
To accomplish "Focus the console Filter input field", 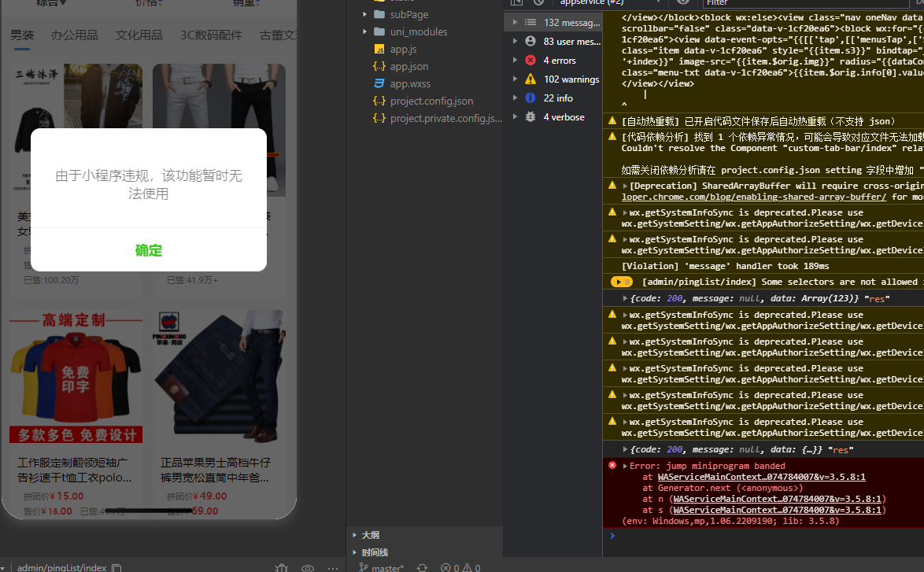I will 804,2.
